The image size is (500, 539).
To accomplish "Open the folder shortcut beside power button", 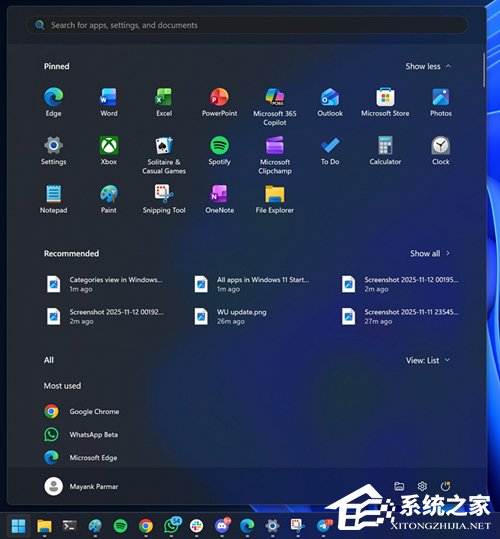I will click(x=399, y=486).
